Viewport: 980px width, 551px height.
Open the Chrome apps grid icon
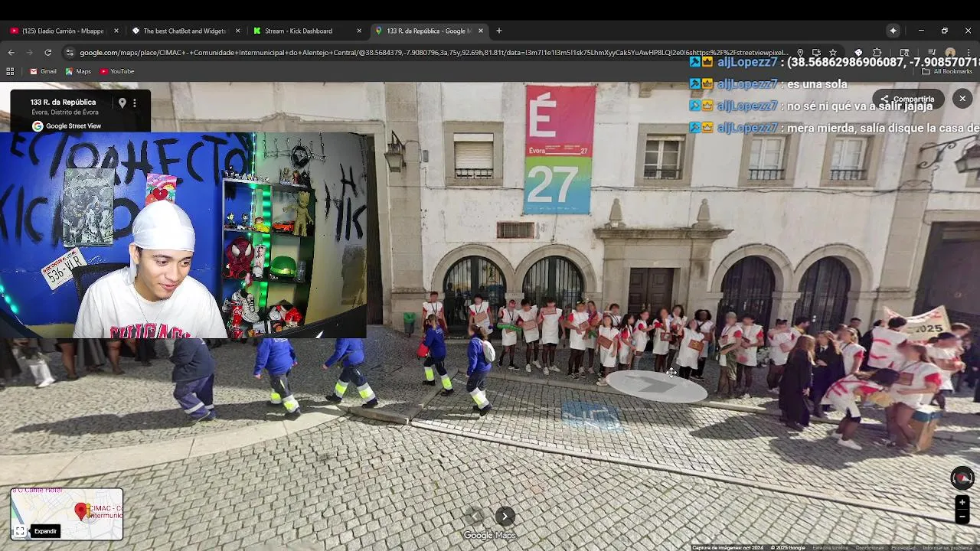click(x=10, y=71)
